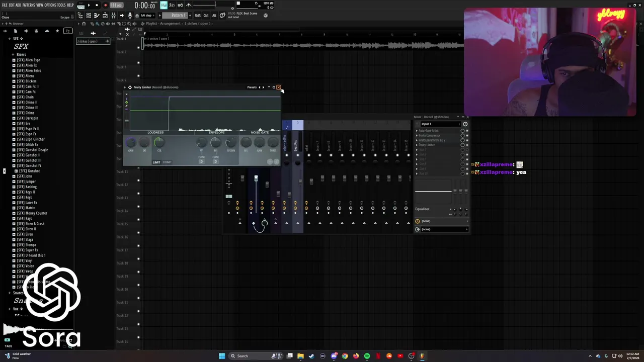Open the HELP menu
The width and height of the screenshot is (644, 362).
coord(70,5)
